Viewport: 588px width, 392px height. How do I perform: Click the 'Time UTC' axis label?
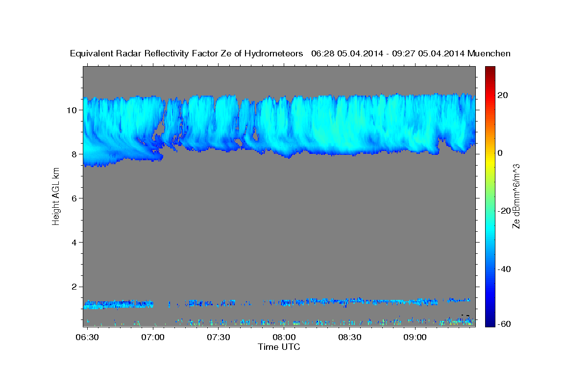tap(279, 347)
